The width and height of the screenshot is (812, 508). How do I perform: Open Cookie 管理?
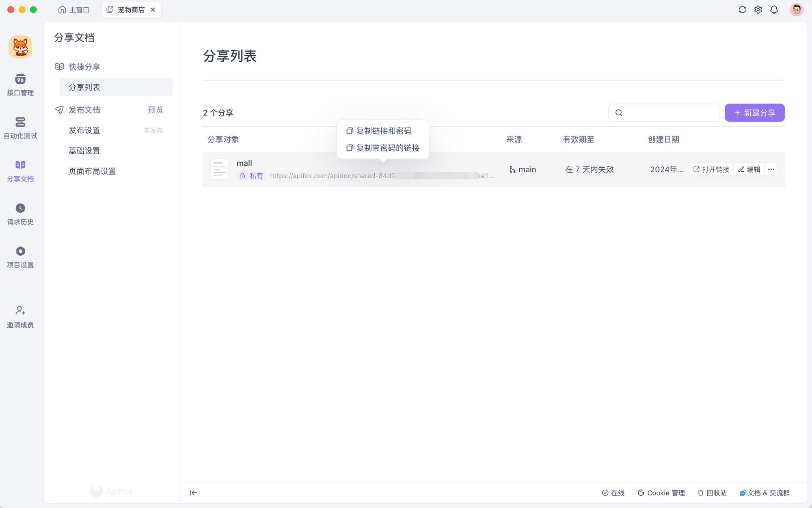tap(661, 493)
